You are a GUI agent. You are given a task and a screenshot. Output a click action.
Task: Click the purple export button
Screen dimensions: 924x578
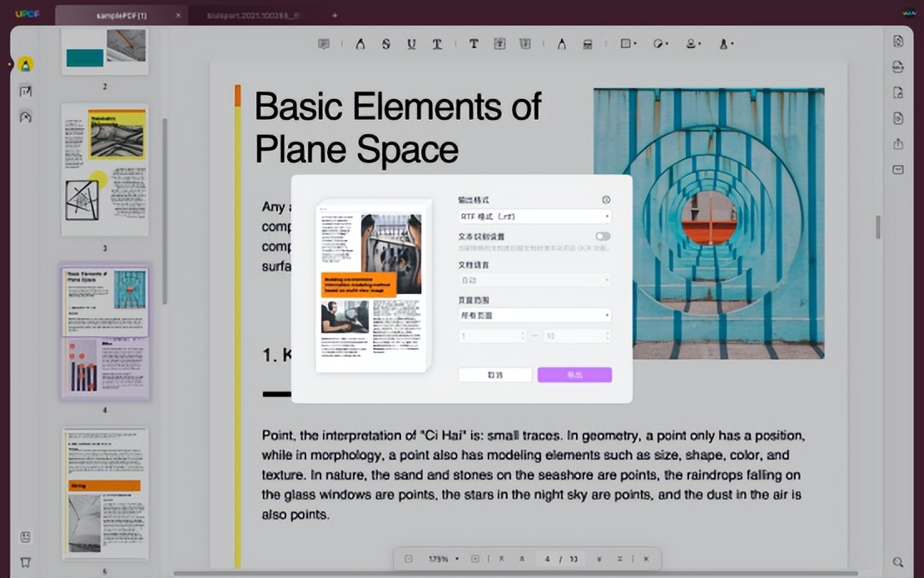[574, 375]
